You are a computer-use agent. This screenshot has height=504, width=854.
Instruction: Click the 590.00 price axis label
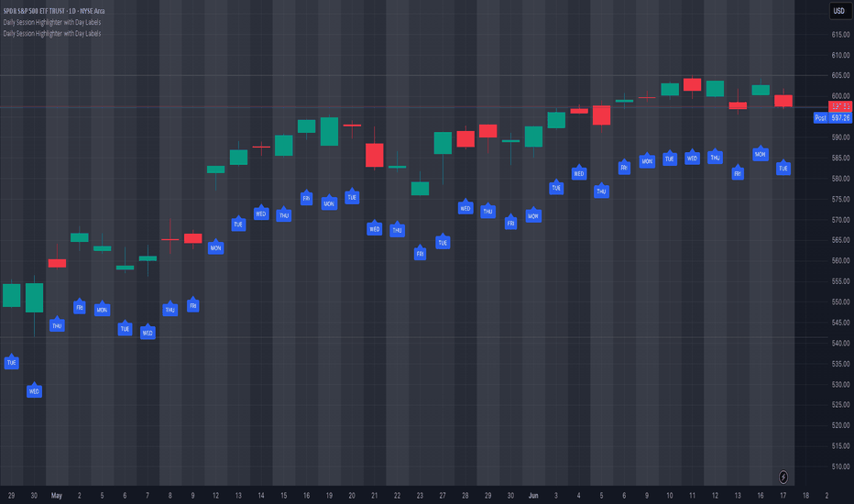840,137
